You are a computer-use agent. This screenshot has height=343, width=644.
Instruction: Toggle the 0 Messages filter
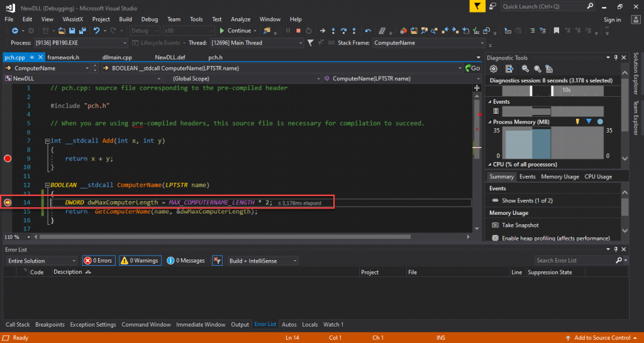click(x=186, y=260)
